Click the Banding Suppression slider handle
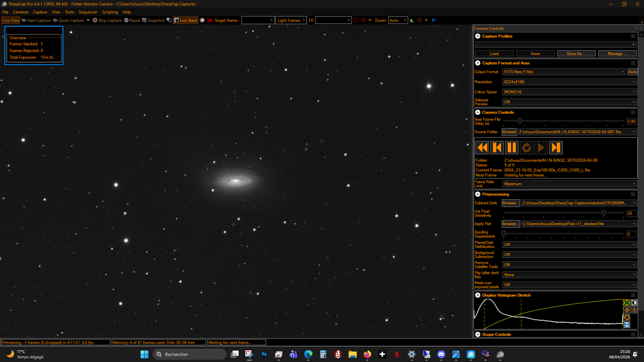Viewport: 644px width, 362px height. point(503,234)
